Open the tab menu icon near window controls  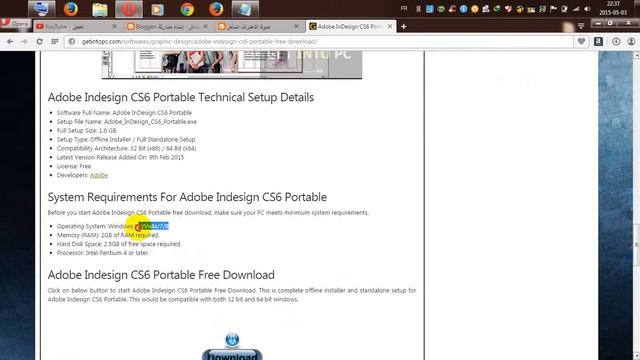pos(581,26)
